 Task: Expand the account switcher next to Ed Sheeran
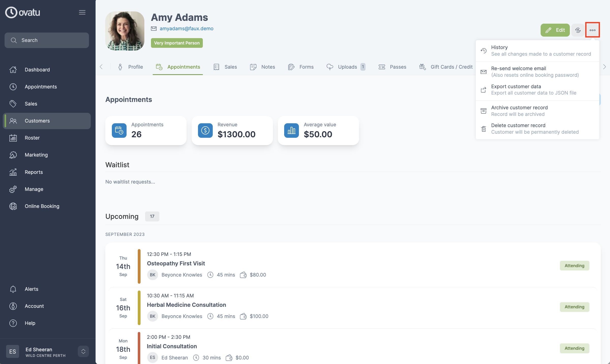click(83, 351)
